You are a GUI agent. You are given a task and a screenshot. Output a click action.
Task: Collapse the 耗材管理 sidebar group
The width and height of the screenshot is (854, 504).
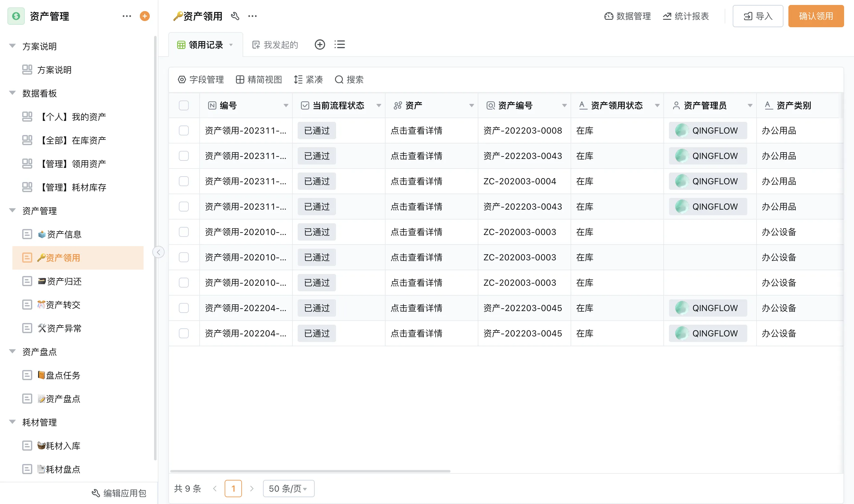pyautogui.click(x=13, y=422)
